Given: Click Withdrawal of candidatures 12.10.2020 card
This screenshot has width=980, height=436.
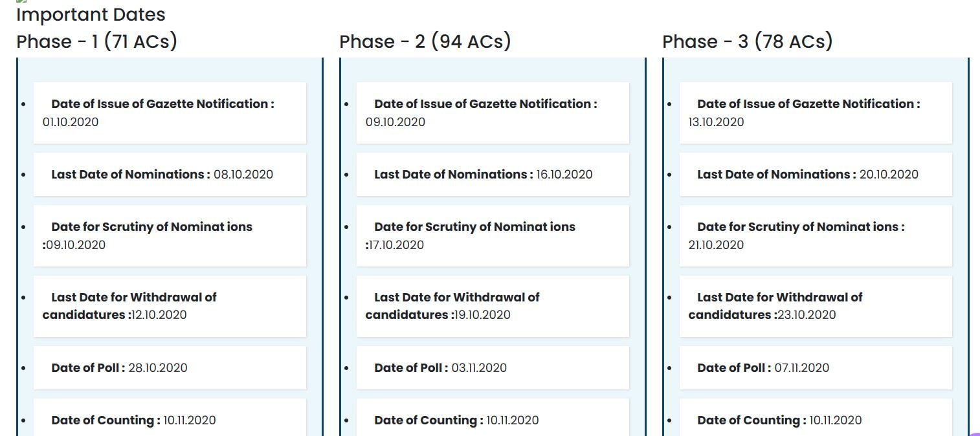Looking at the screenshot, I should tap(169, 306).
